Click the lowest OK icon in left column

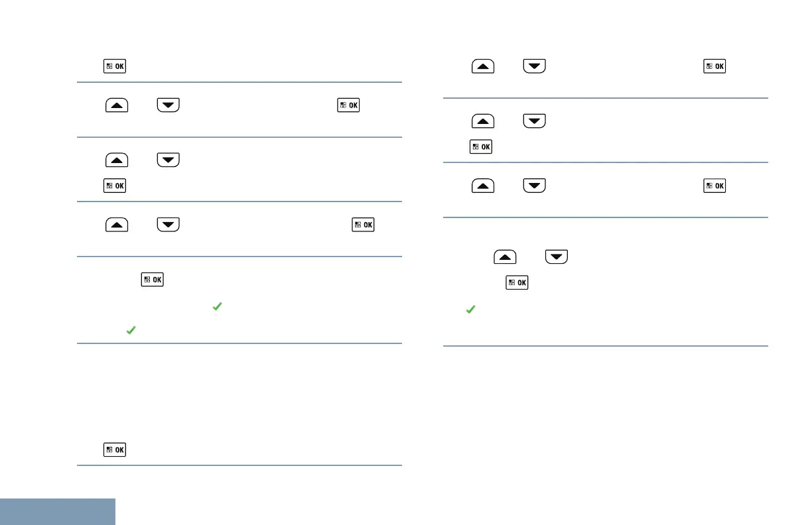(114, 450)
